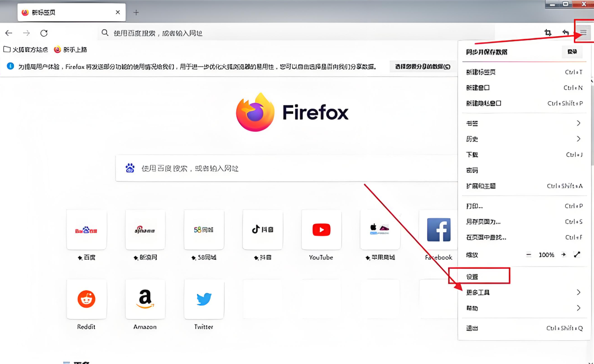Click the choose-data-to-share button in notification bar
594x364 pixels.
(422, 66)
